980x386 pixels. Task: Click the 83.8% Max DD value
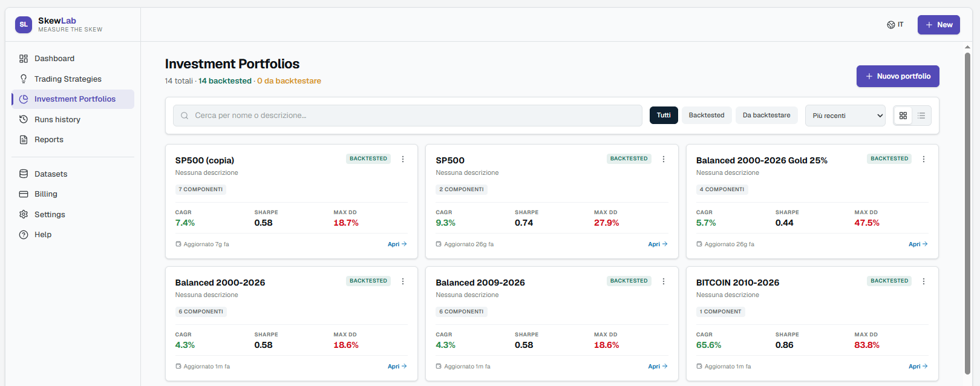click(x=867, y=345)
